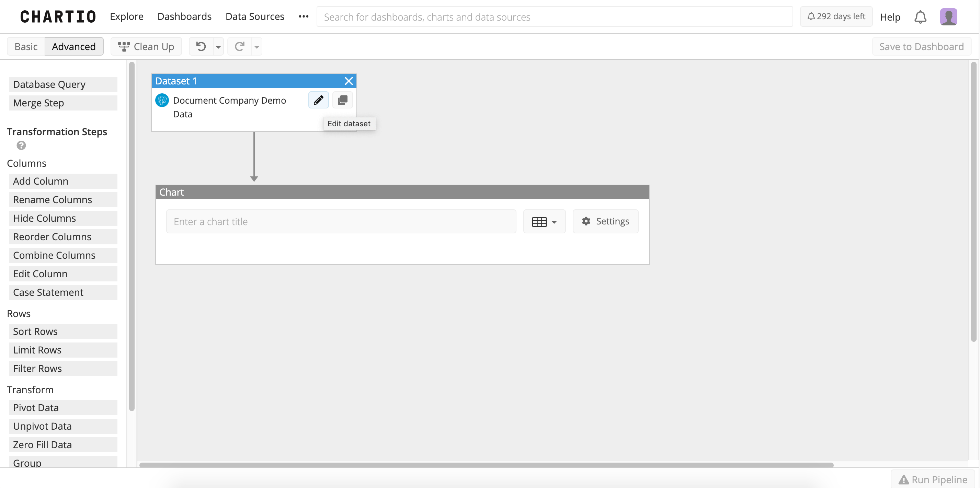980x488 pixels.
Task: Open notifications bell
Action: (920, 17)
